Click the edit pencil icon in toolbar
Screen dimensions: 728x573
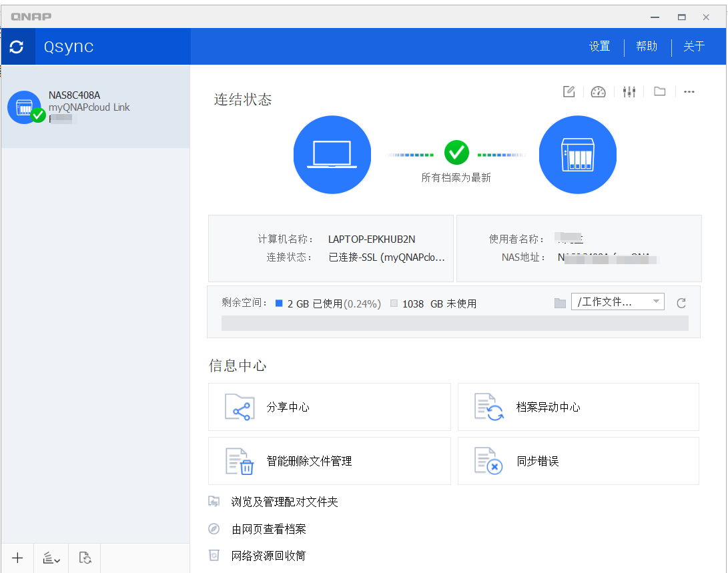pyautogui.click(x=569, y=92)
